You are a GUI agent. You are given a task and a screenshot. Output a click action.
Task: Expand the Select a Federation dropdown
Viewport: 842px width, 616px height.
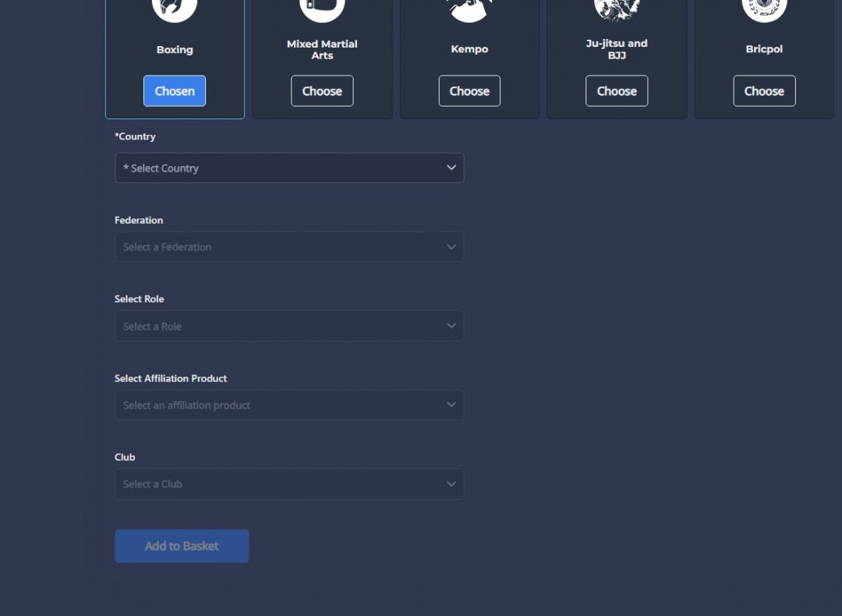tap(289, 247)
